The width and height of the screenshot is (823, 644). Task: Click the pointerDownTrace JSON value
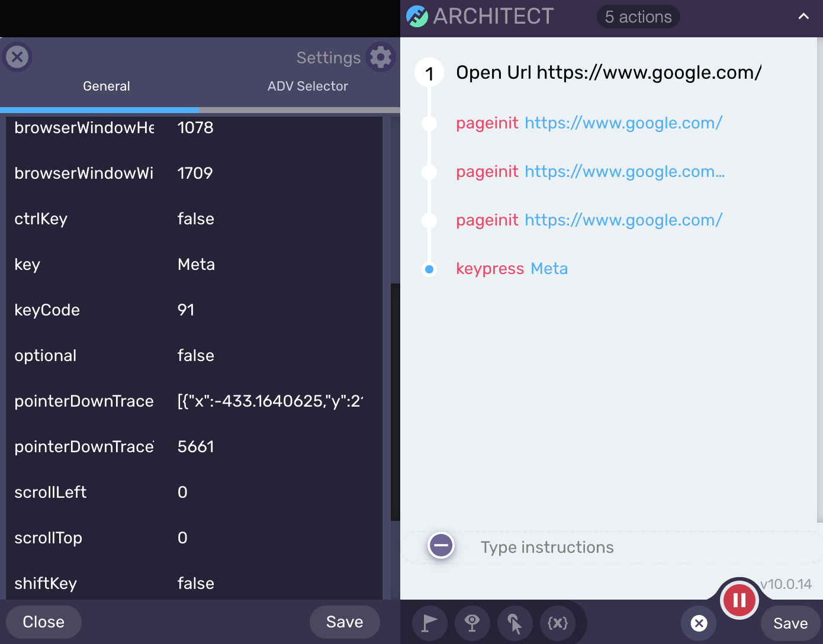coord(270,401)
